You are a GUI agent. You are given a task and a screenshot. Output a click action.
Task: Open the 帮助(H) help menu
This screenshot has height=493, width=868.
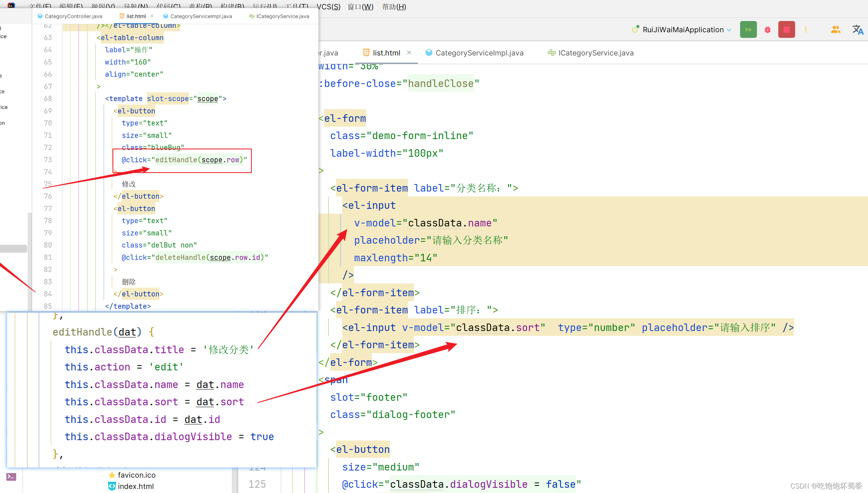tap(394, 7)
